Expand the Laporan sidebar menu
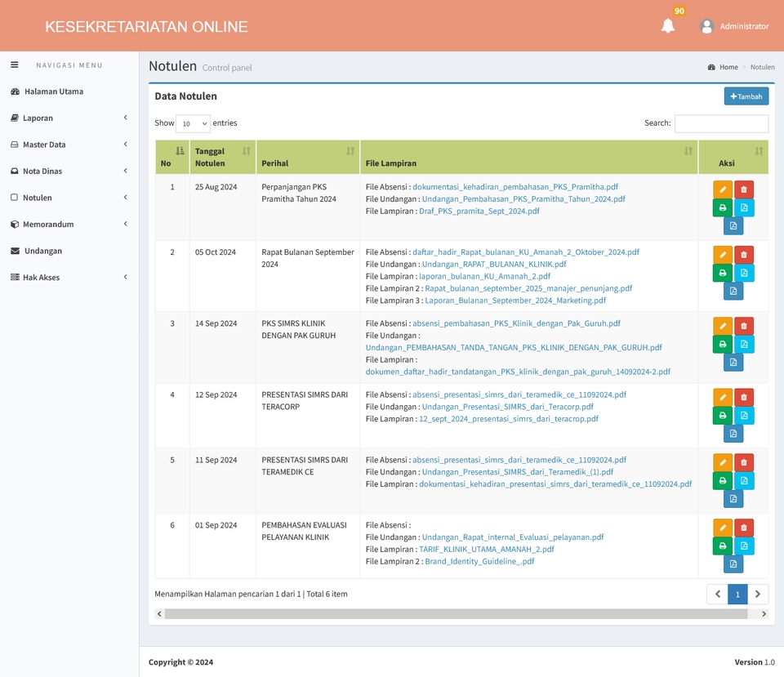784x677 pixels. tap(69, 118)
